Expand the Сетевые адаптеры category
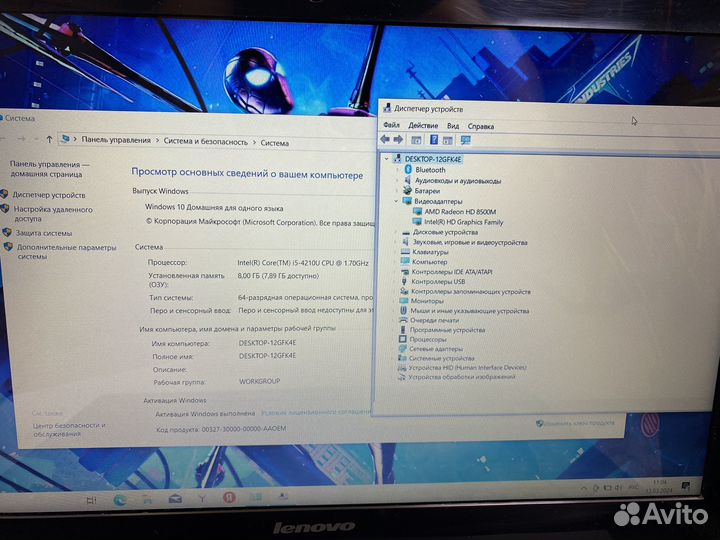720x540 pixels. (x=394, y=349)
